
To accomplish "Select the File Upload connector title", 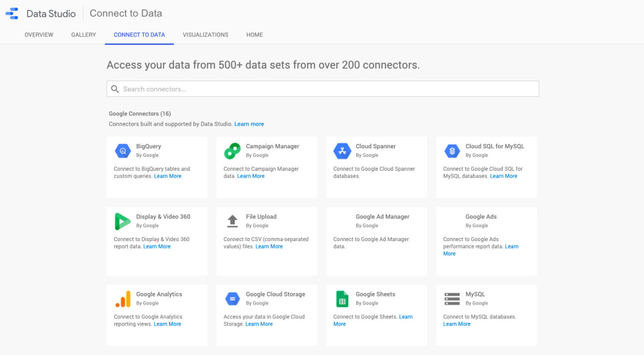I will 261,216.
